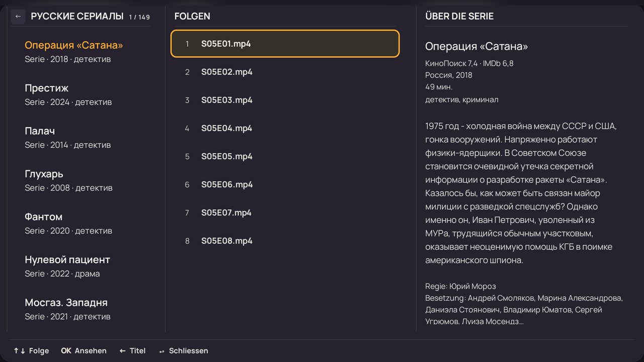
Task: Select the last episode S05E08.mp4
Action: [x=285, y=241]
